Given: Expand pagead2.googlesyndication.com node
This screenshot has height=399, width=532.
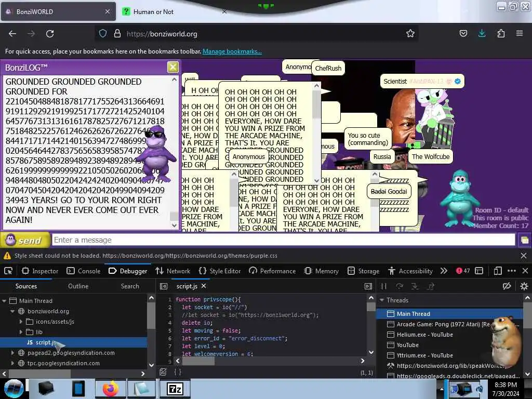Looking at the screenshot, I should (x=12, y=353).
